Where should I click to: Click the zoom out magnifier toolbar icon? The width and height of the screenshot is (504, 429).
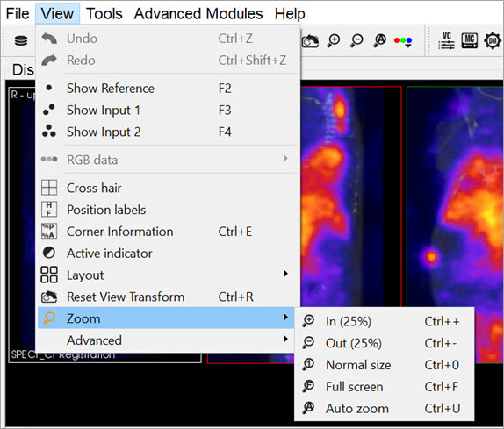(356, 40)
